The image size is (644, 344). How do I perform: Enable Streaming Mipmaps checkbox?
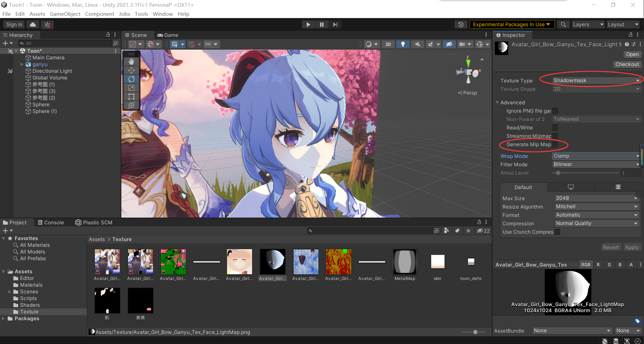click(x=555, y=136)
